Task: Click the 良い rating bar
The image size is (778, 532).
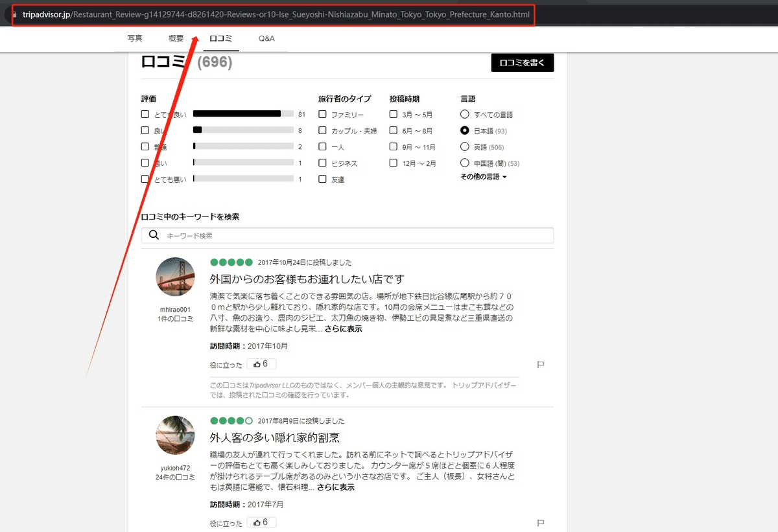Action: click(x=243, y=130)
